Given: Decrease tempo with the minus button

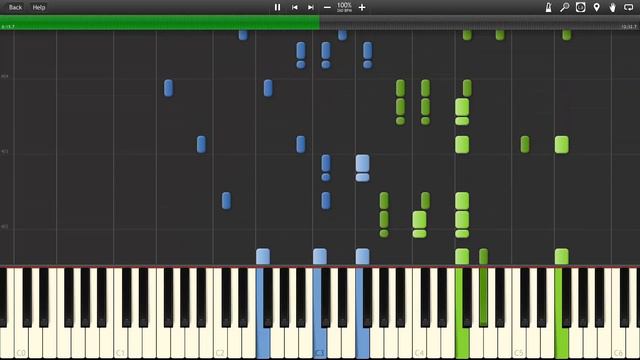Looking at the screenshot, I should pyautogui.click(x=327, y=7).
